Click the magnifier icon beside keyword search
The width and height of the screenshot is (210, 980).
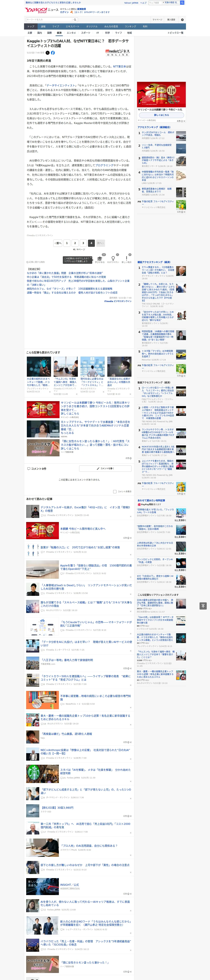[x=75, y=20]
